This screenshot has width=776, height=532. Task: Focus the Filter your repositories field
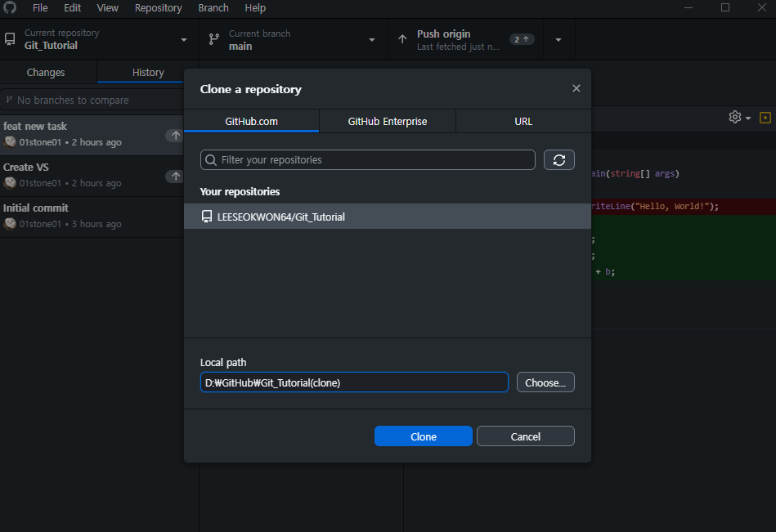[368, 159]
